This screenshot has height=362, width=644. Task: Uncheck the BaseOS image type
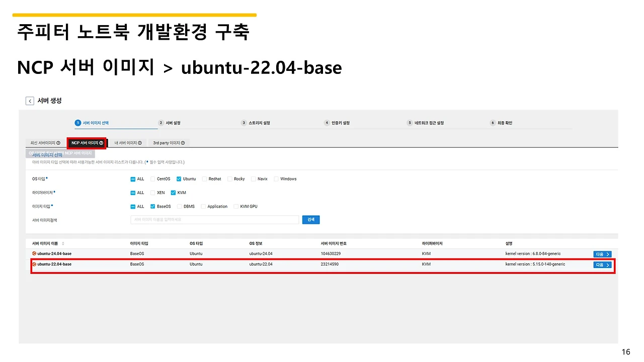(153, 206)
